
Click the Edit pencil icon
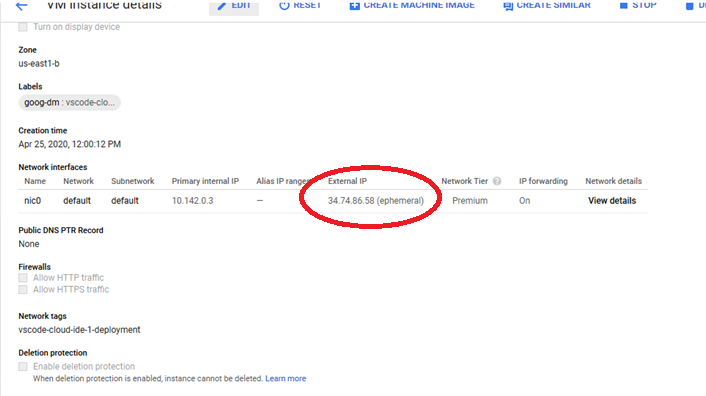222,5
